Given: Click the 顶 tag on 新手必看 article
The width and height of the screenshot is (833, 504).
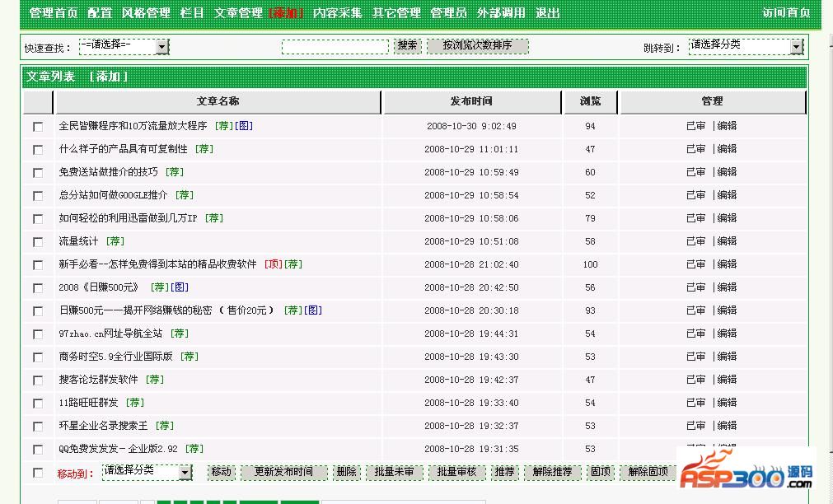Looking at the screenshot, I should [x=274, y=264].
